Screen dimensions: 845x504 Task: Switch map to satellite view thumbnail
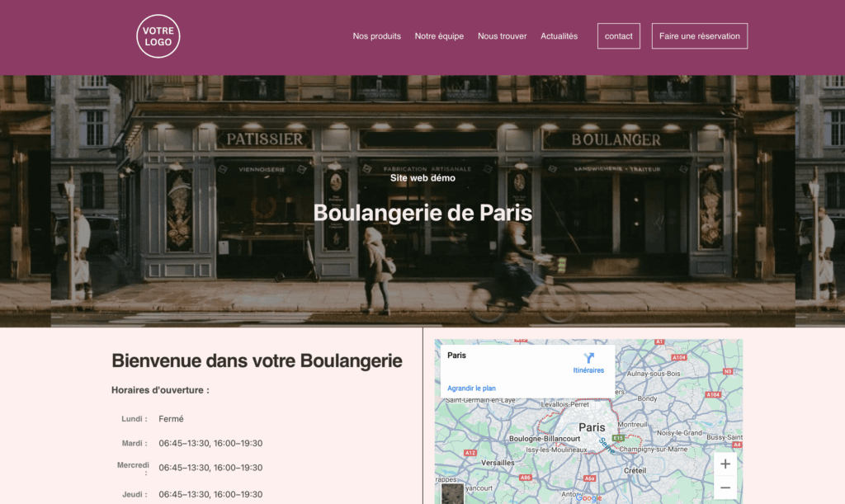click(452, 493)
